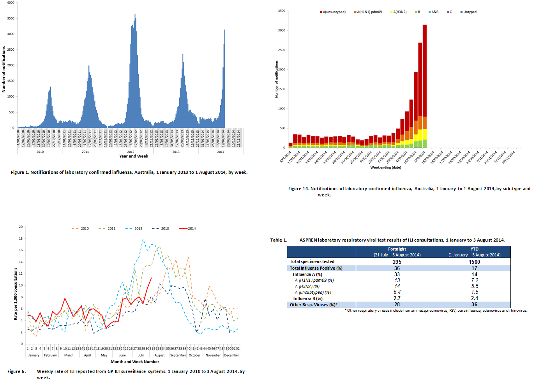Click the value 295 in the table

(397, 262)
